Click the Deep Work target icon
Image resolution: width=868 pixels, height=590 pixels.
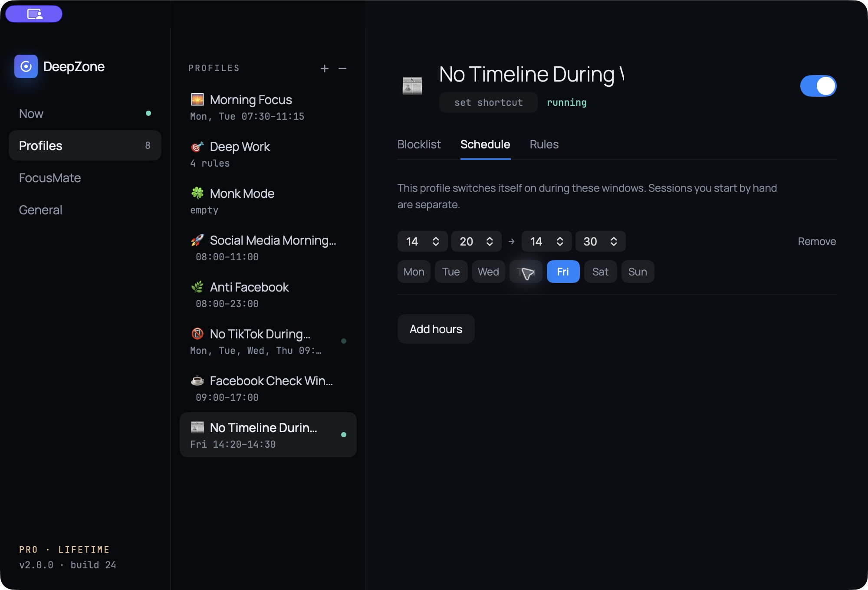(x=197, y=147)
